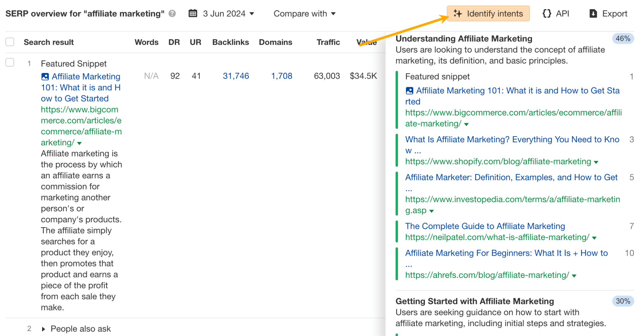644x336 pixels.
Task: Check the select-all checkbox in table header
Action: (x=10, y=41)
